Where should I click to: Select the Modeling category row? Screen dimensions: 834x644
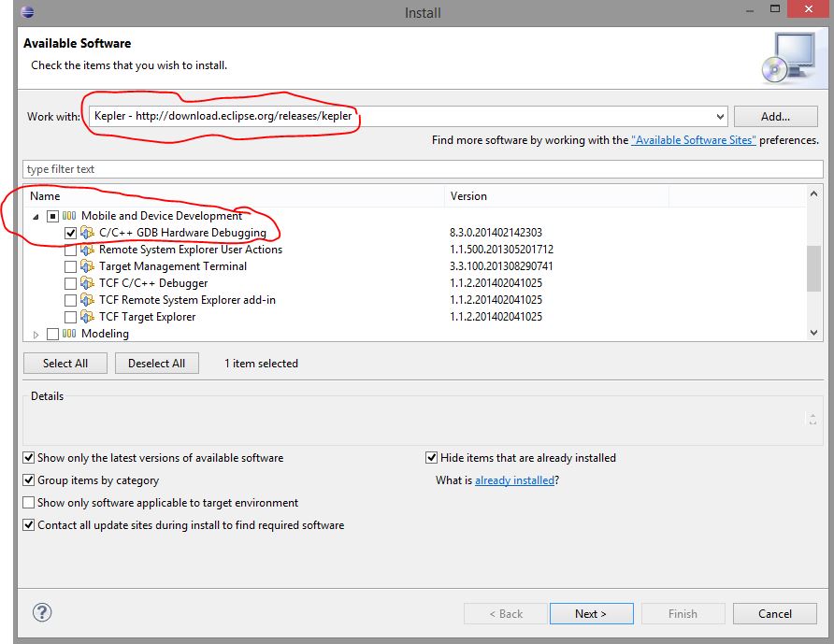tap(415, 334)
